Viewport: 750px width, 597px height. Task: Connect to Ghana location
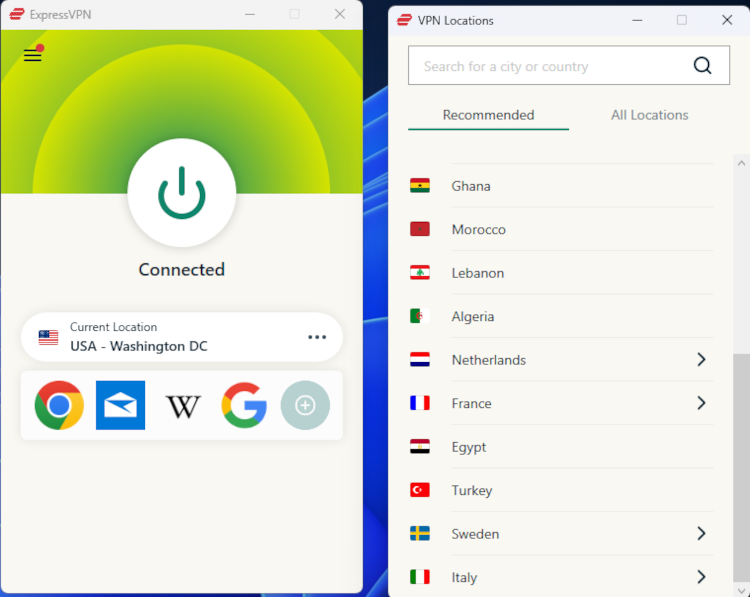pyautogui.click(x=561, y=186)
